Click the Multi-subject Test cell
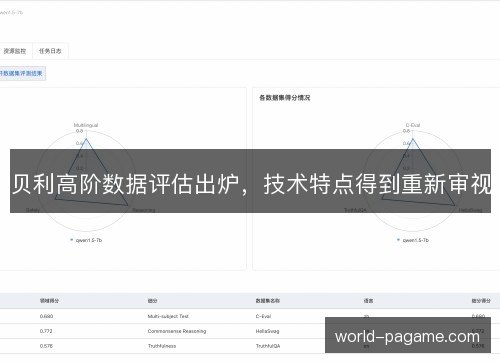Screen dimensions: 500x362 pyautogui.click(x=168, y=316)
